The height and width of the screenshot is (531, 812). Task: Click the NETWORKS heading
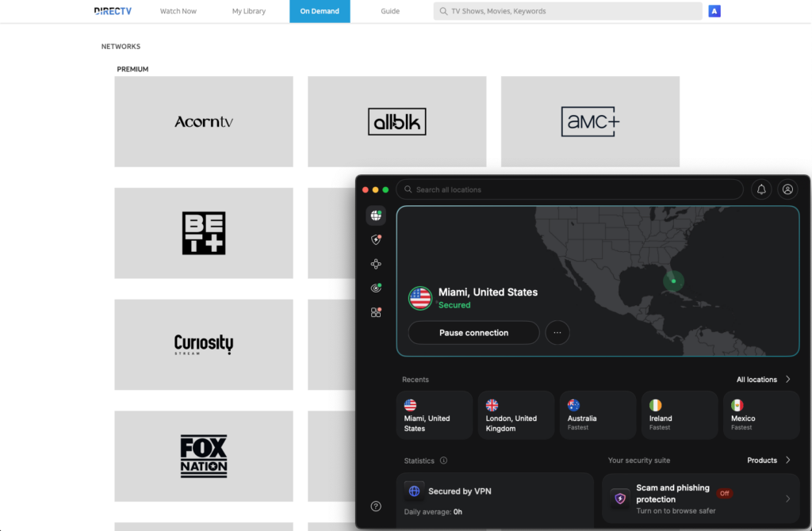pyautogui.click(x=121, y=46)
